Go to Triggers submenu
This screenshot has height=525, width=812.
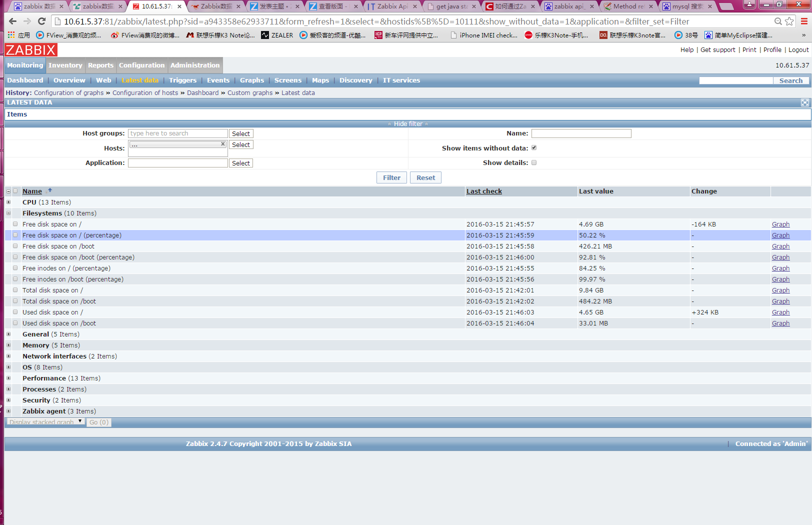pyautogui.click(x=182, y=80)
